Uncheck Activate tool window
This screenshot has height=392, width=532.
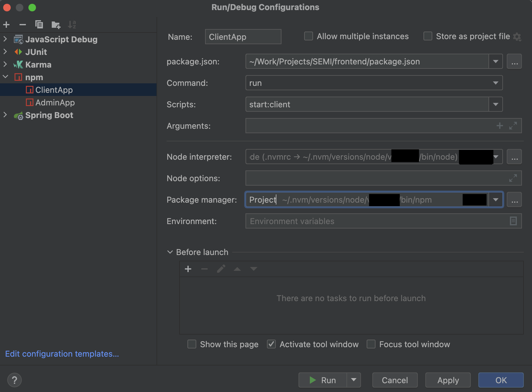(x=271, y=344)
